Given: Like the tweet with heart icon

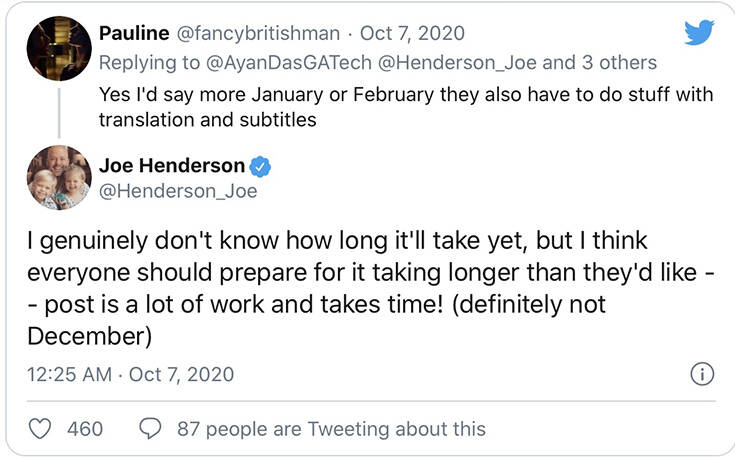Looking at the screenshot, I should (40, 429).
